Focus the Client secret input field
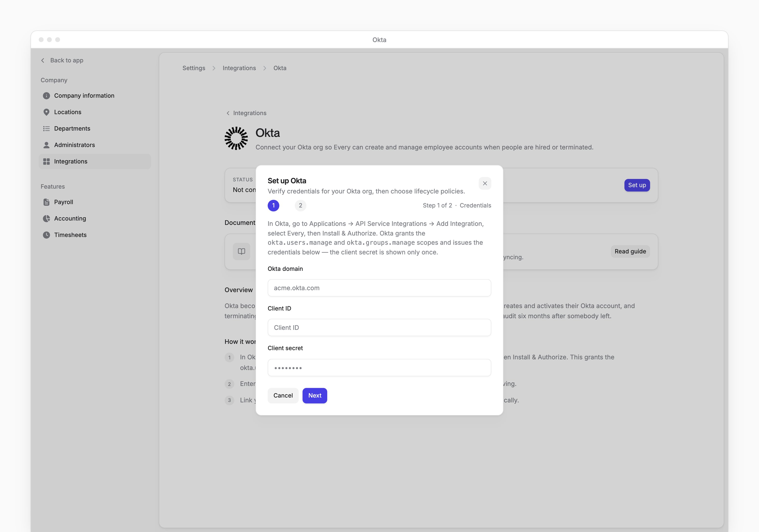 [x=379, y=368]
